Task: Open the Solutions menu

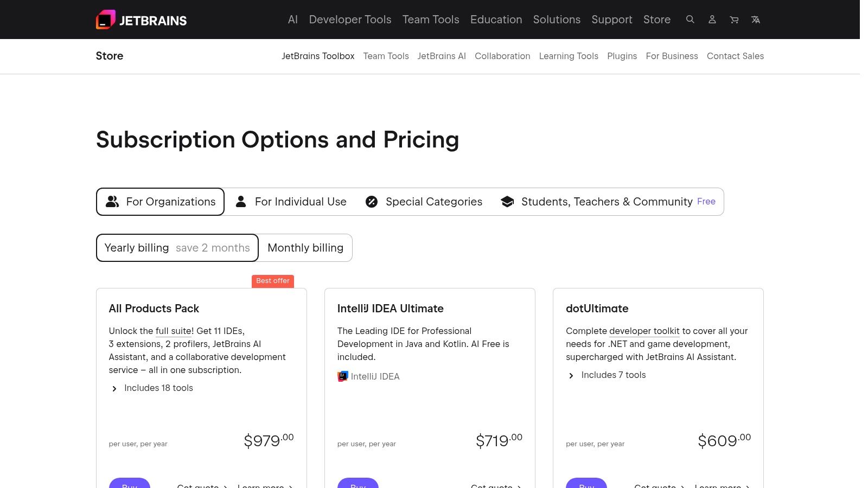Action: [x=557, y=20]
